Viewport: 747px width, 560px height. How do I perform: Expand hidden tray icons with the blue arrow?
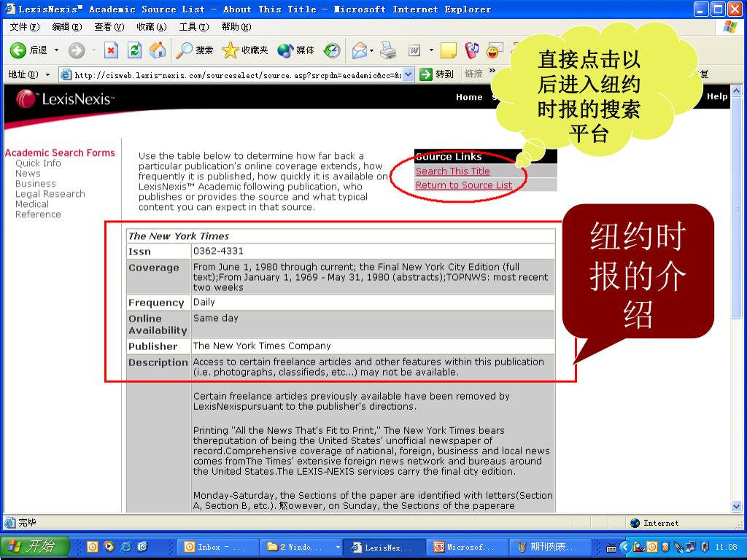click(624, 547)
